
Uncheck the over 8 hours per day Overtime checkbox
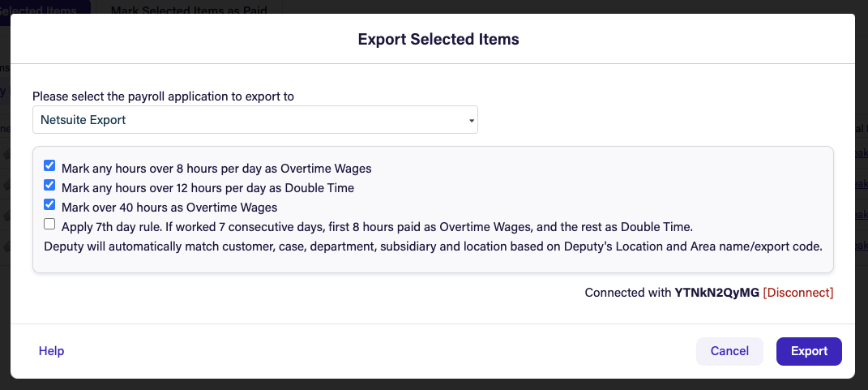point(49,165)
